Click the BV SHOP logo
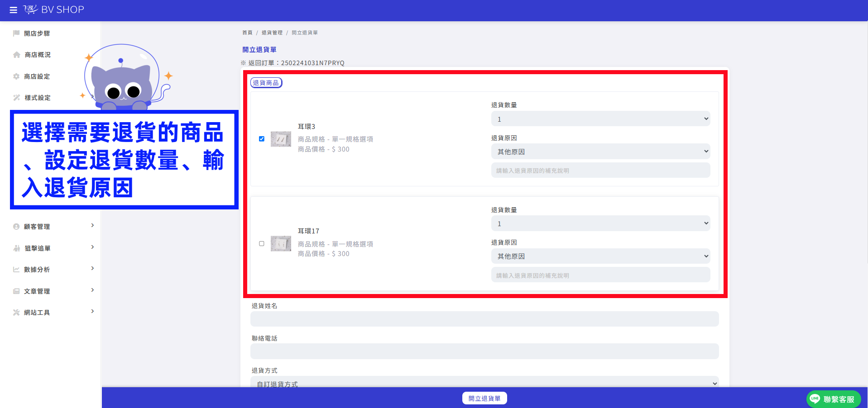Screen dimensions: 868x408 click(54, 9)
